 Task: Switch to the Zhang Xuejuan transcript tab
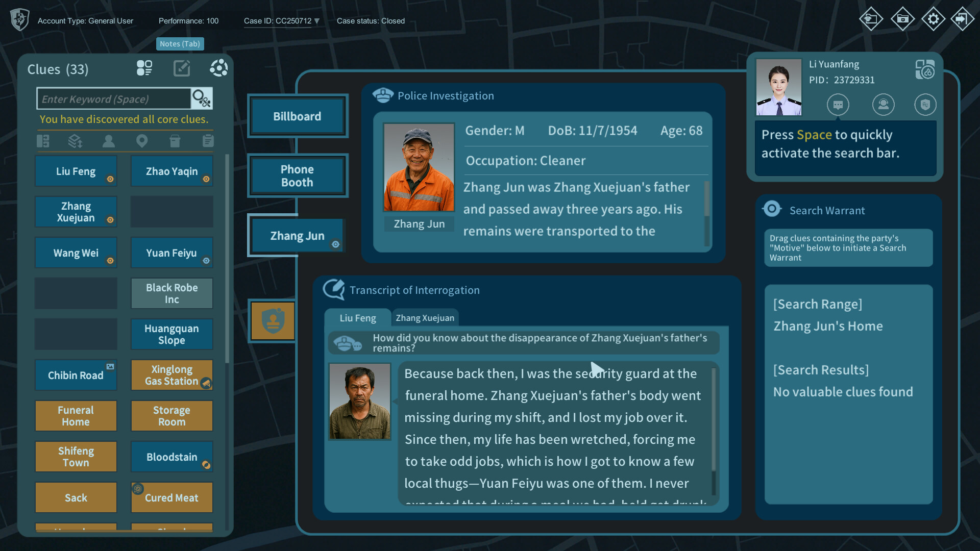(425, 318)
